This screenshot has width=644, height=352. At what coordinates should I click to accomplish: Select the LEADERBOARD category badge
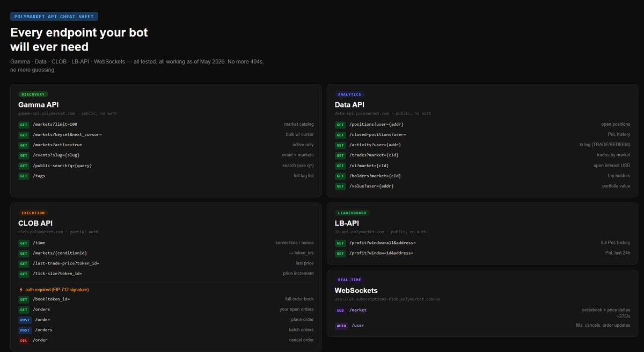(352, 213)
